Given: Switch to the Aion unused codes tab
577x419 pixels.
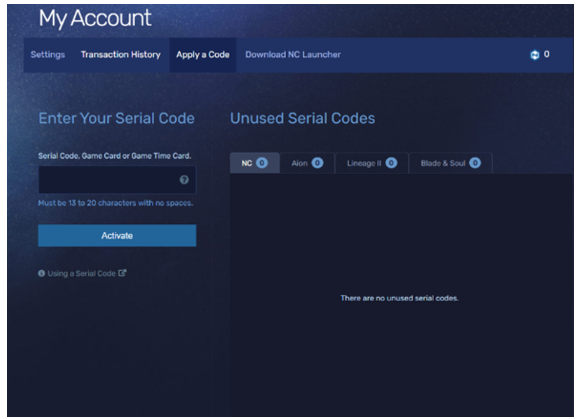Looking at the screenshot, I should click(307, 163).
